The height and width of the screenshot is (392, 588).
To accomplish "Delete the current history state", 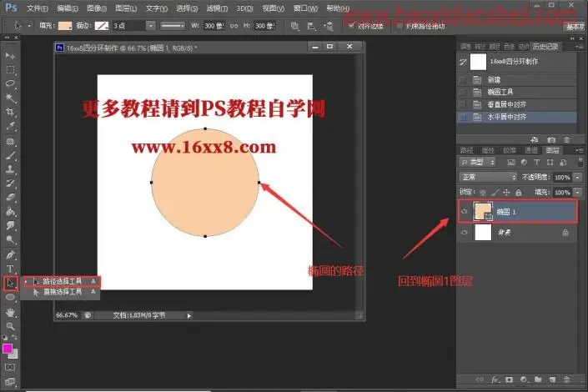I will [x=566, y=139].
